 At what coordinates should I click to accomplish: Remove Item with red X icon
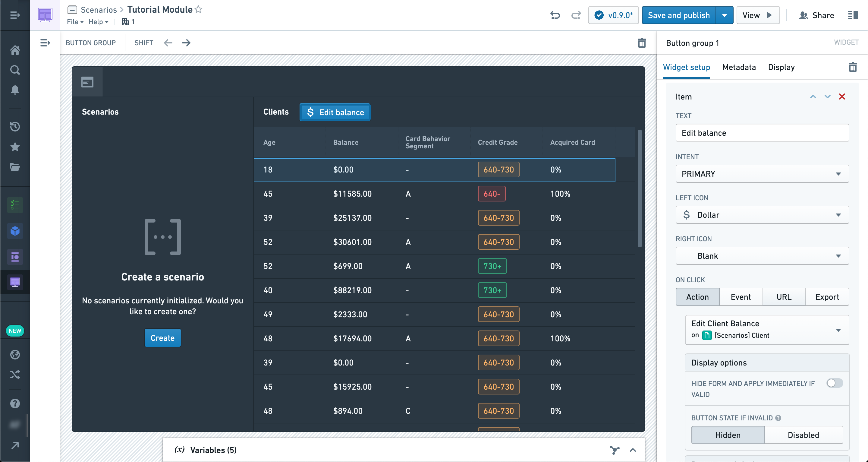842,97
